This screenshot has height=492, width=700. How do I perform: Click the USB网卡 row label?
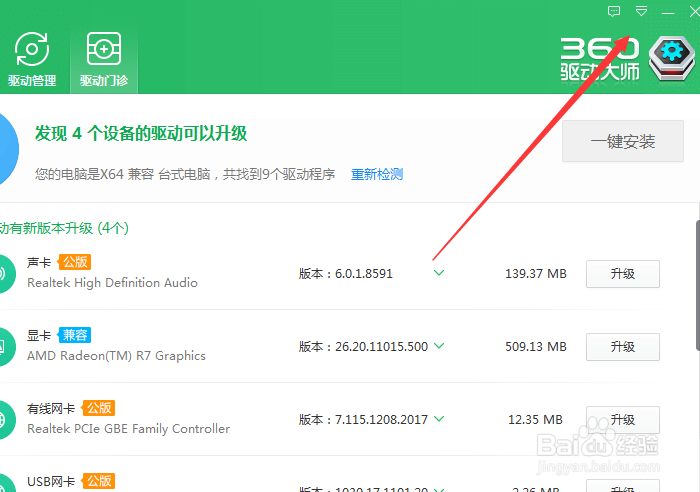pyautogui.click(x=51, y=482)
